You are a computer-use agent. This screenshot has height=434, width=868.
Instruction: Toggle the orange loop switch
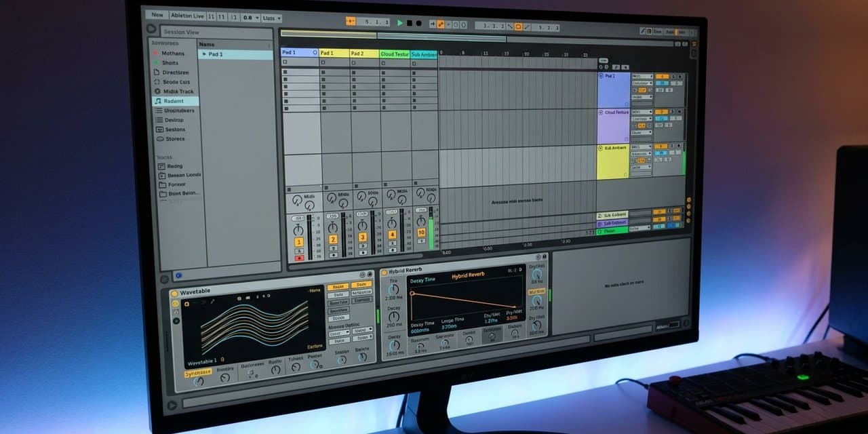tap(518, 26)
